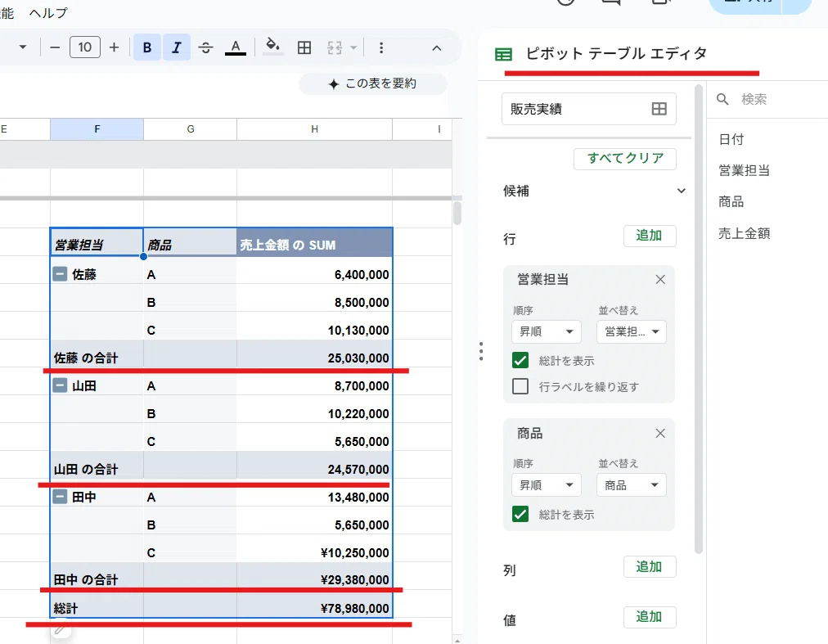Image resolution: width=828 pixels, height=644 pixels.
Task: Click the font size field showing 10
Action: pos(85,47)
